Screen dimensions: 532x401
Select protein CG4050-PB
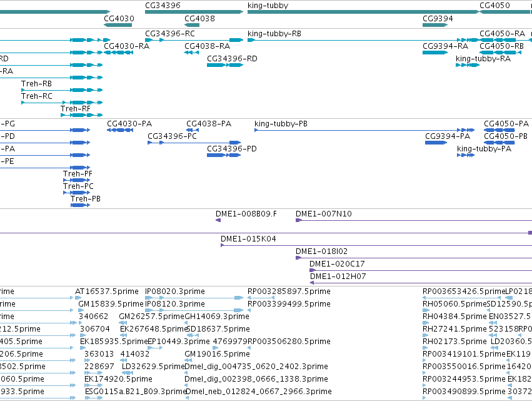pyautogui.click(x=499, y=143)
